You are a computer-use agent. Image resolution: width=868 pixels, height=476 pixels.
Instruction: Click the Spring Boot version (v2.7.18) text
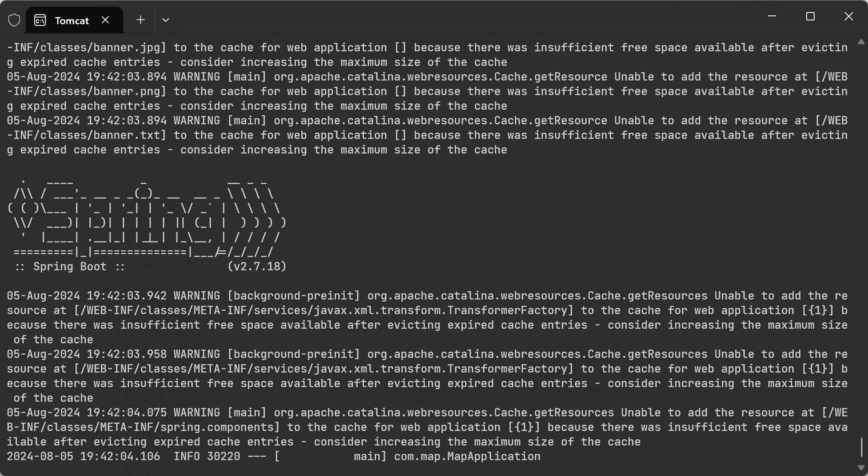click(x=257, y=267)
